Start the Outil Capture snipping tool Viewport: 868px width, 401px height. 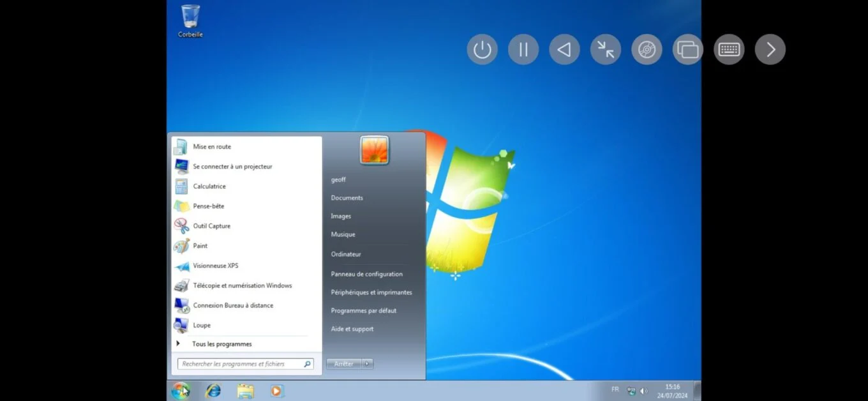click(x=247, y=226)
